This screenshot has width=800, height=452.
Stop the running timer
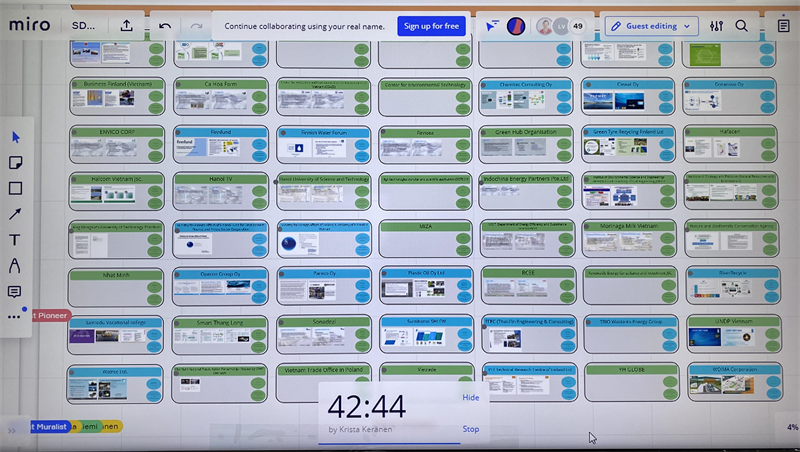[470, 429]
